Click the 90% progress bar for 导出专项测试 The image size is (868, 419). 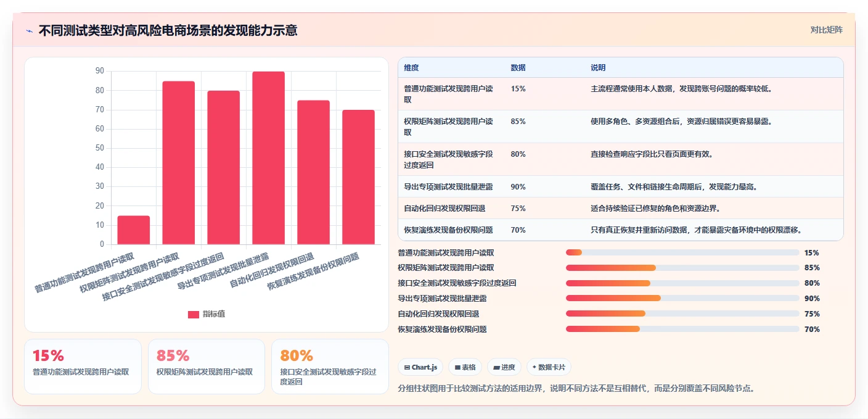[x=682, y=299]
